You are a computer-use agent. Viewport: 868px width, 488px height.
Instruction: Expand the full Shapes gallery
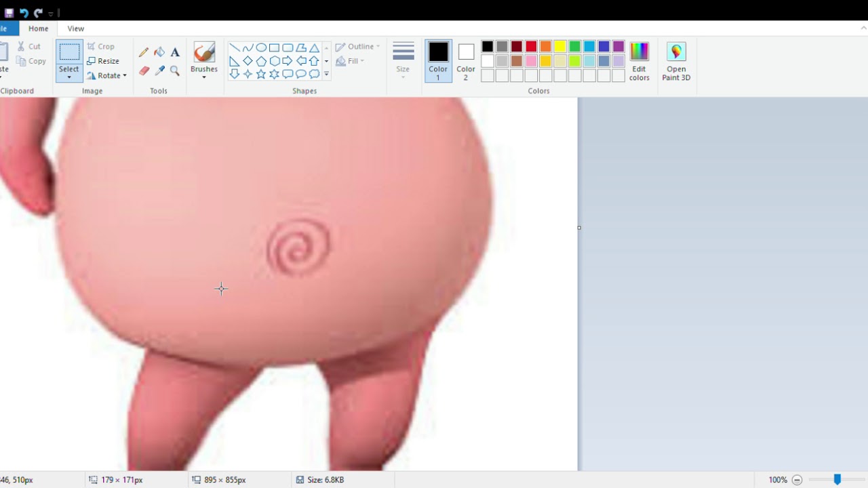pyautogui.click(x=326, y=74)
